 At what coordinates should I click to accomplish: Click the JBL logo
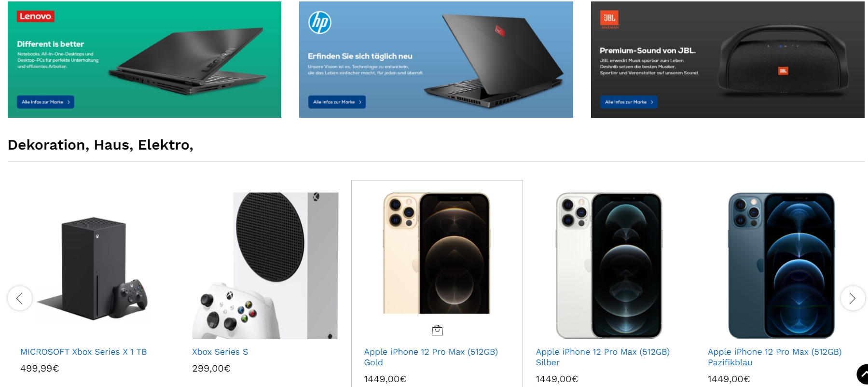click(609, 18)
